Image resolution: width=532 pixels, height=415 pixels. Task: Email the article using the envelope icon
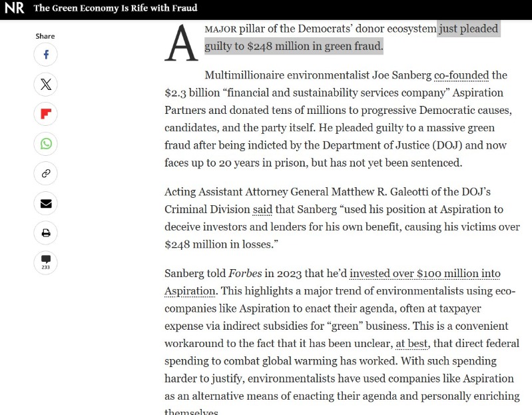point(46,203)
